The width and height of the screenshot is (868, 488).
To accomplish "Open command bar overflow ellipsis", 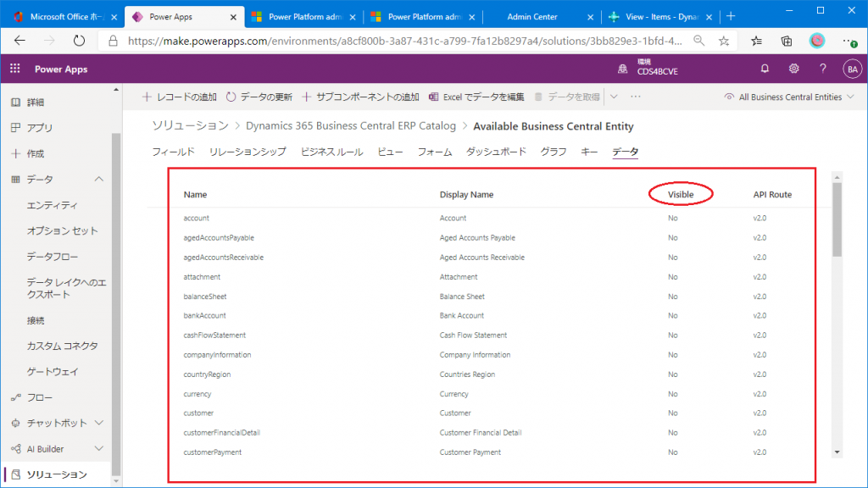I will click(x=636, y=97).
